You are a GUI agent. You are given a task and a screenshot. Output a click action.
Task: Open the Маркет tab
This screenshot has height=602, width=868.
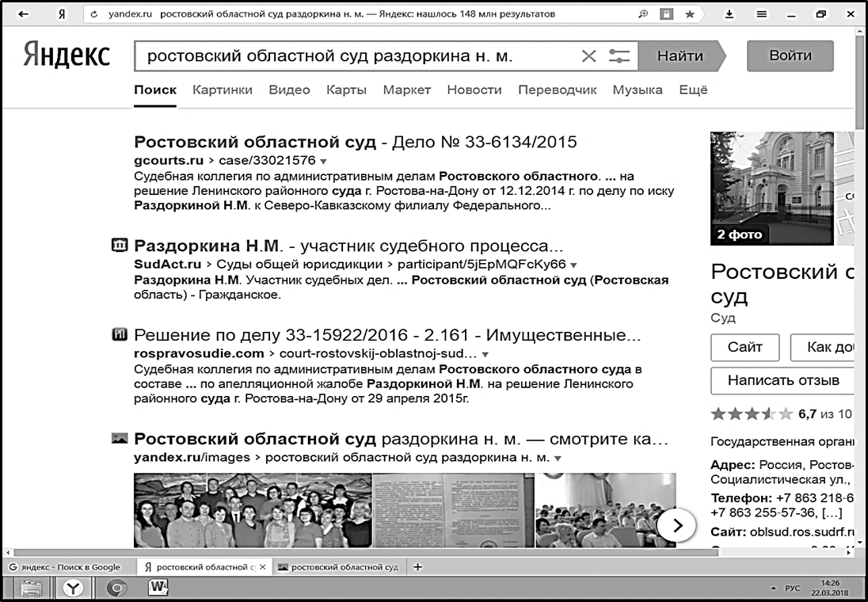pos(407,90)
